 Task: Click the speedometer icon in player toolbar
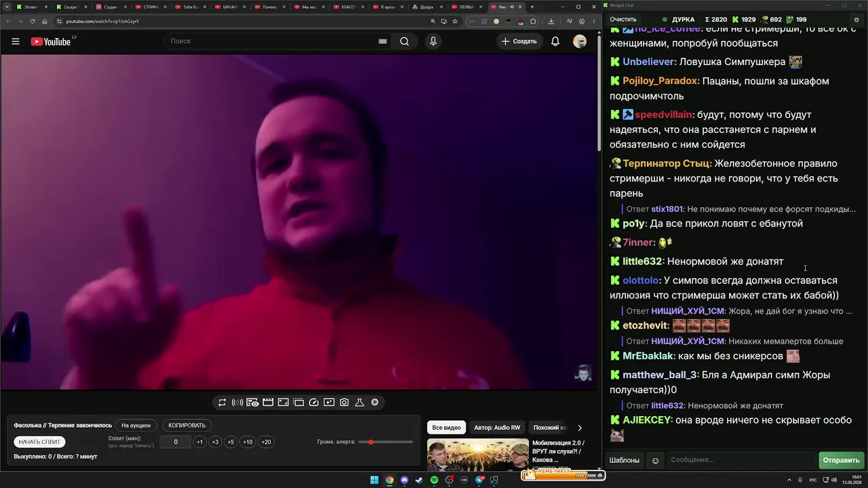[314, 403]
